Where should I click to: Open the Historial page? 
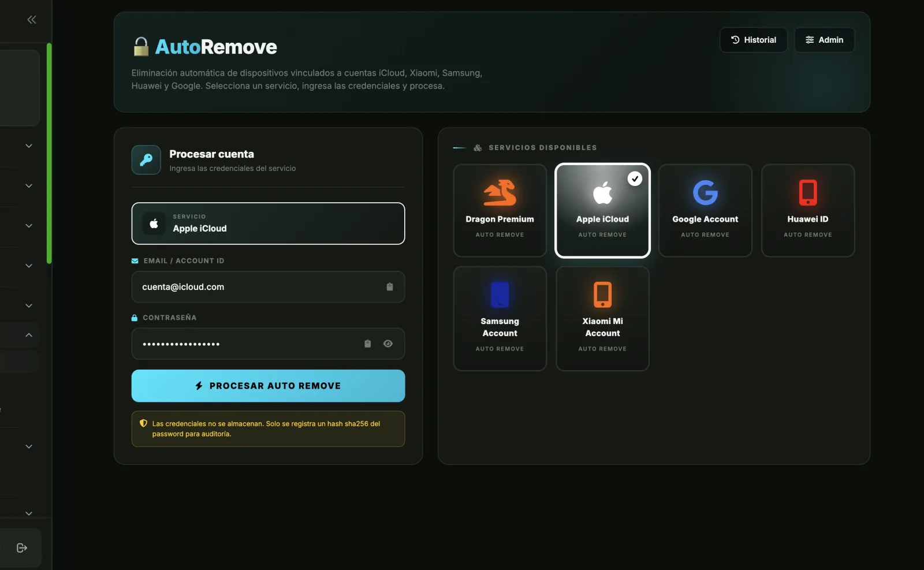753,40
